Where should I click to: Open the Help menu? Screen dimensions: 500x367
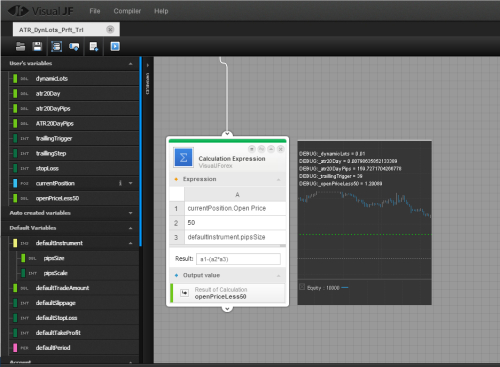point(161,11)
